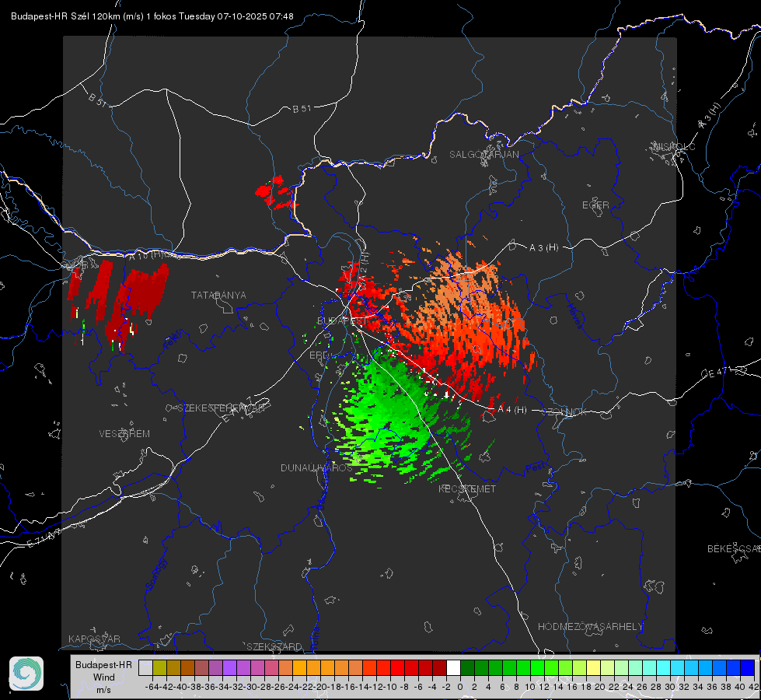Select the white swatch in wind legend
761x700 pixels.
click(453, 668)
